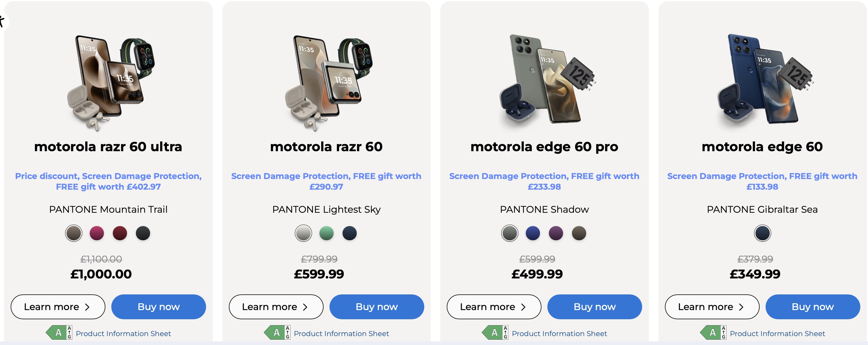
Task: Click the energy label icon under edge 60
Action: point(713,333)
